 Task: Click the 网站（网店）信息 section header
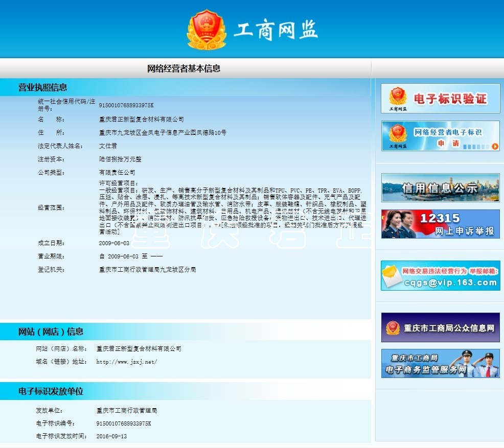click(x=51, y=332)
